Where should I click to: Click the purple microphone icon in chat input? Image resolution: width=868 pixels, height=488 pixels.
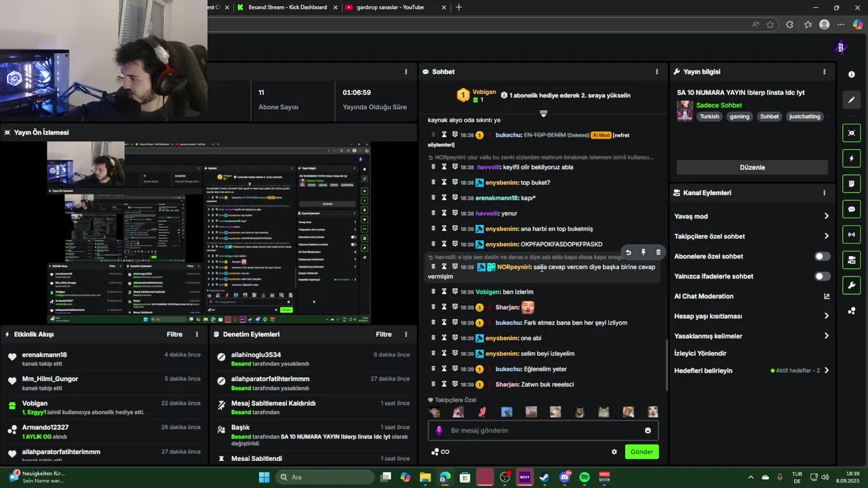[x=439, y=430]
